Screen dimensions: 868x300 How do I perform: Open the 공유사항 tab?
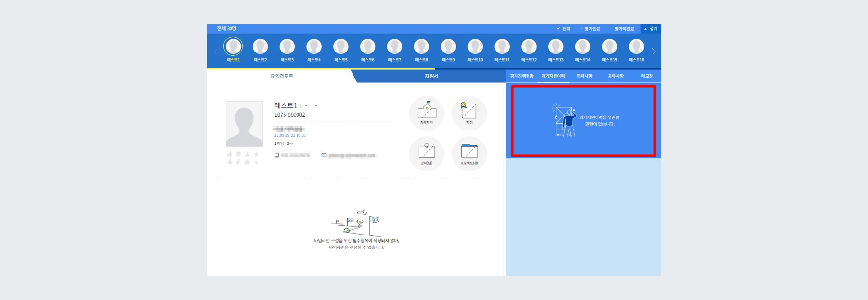(616, 76)
